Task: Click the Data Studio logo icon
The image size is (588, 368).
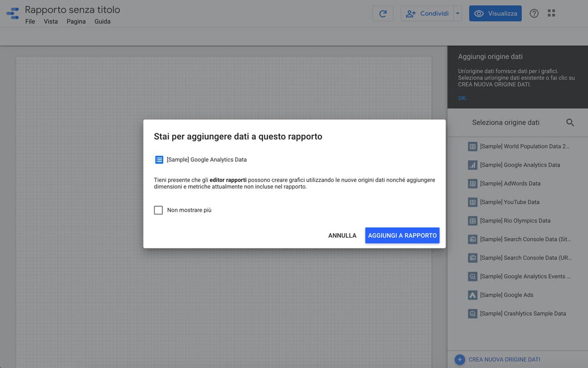Action: pos(12,14)
